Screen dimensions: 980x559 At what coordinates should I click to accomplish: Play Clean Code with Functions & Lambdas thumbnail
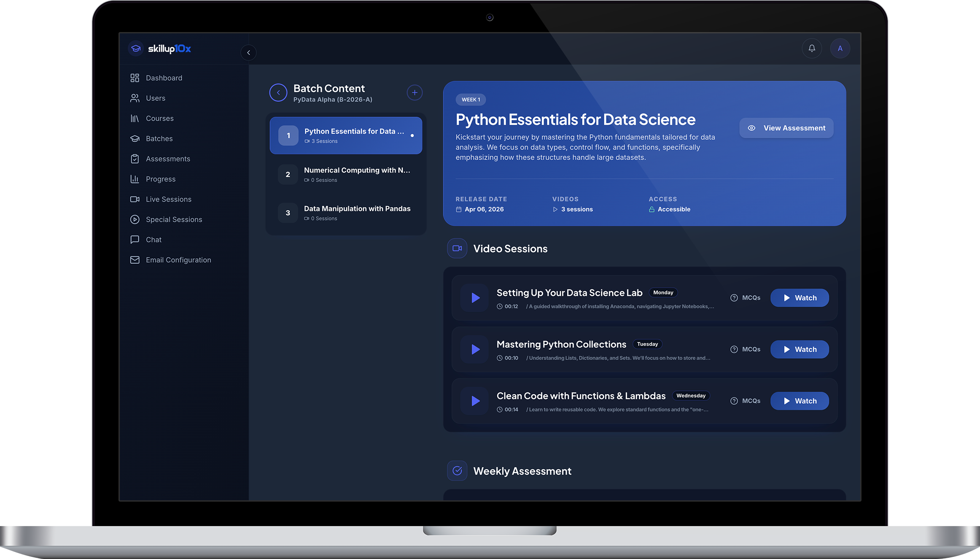474,401
